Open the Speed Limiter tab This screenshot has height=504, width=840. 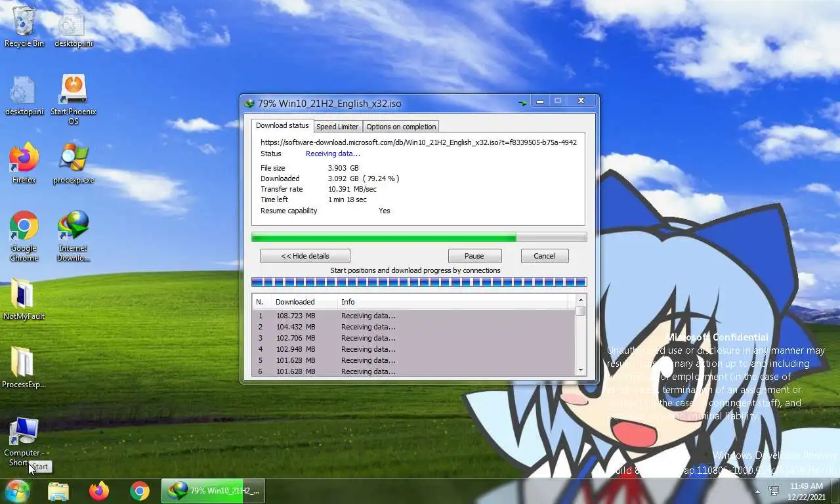pyautogui.click(x=337, y=127)
